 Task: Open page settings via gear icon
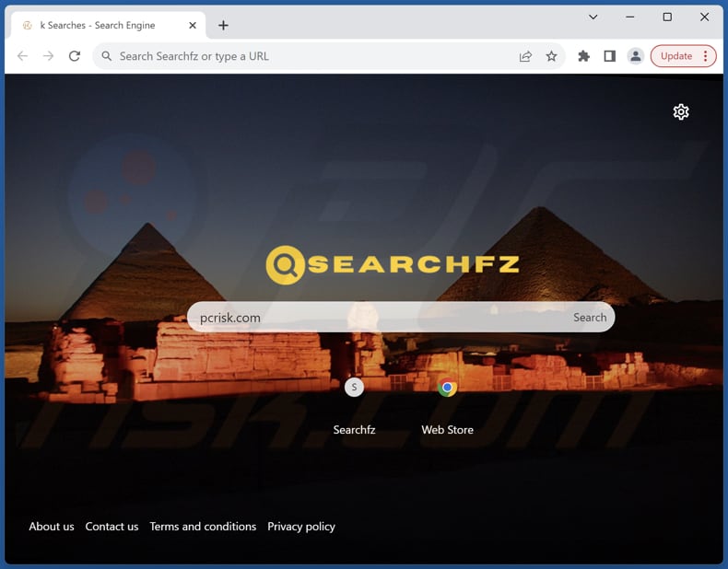click(x=681, y=111)
